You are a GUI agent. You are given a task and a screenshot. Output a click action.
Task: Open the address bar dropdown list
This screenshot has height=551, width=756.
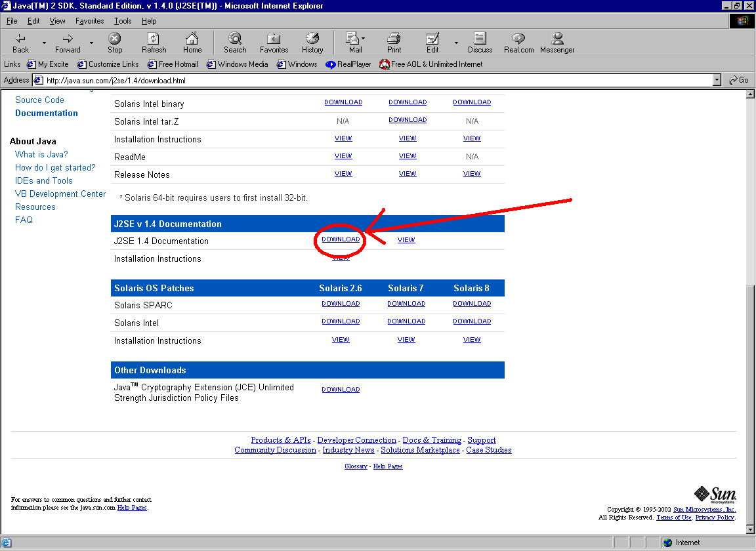click(x=717, y=80)
